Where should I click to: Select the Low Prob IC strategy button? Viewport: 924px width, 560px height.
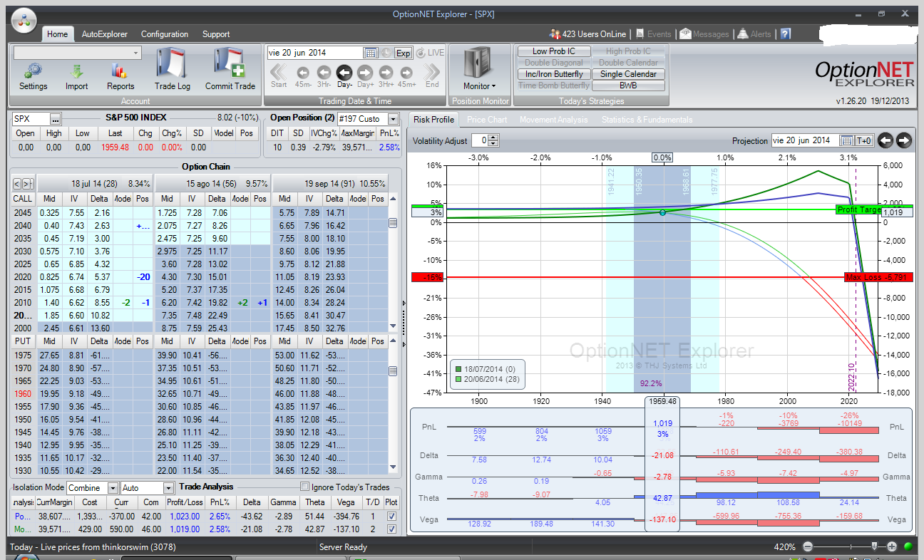pyautogui.click(x=553, y=51)
